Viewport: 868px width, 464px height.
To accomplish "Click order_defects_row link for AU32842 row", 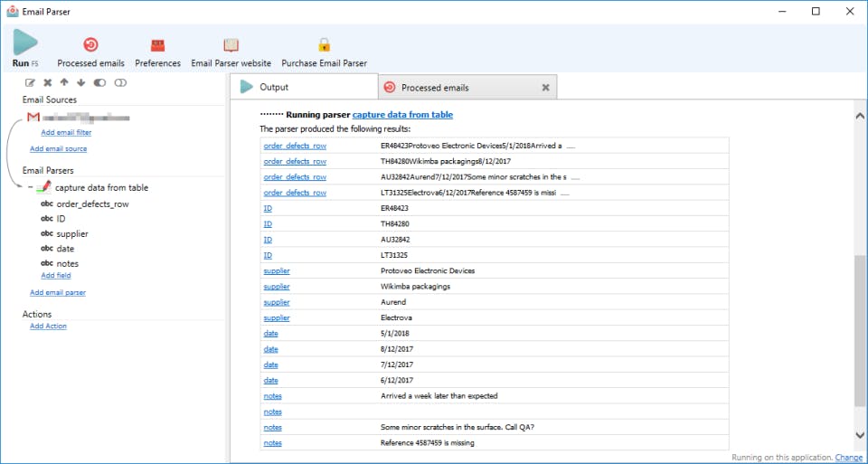I will tap(295, 177).
